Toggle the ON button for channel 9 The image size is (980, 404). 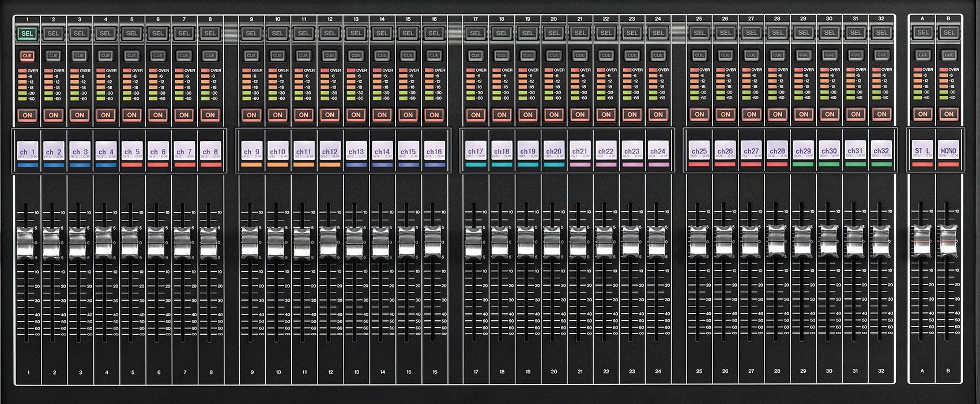(251, 115)
